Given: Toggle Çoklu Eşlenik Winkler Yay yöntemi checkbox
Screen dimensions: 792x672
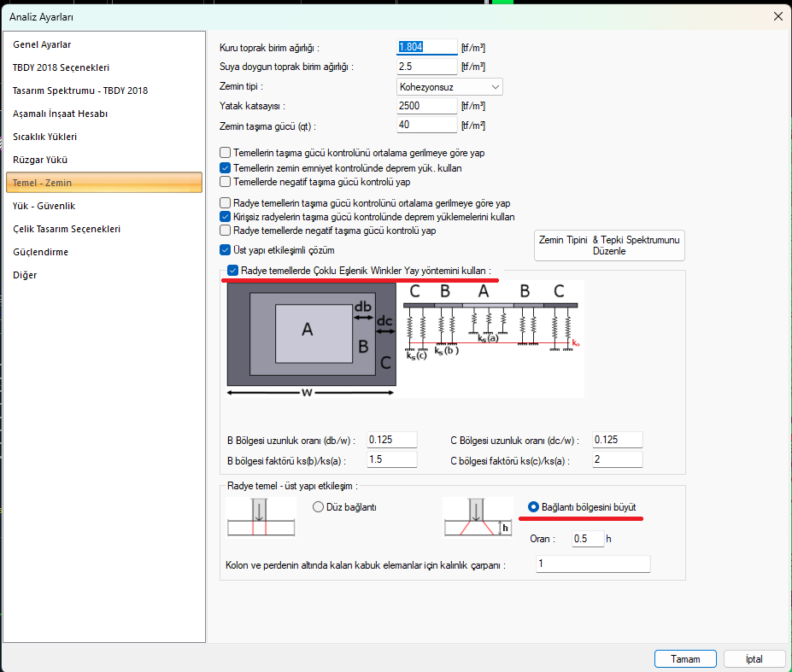Looking at the screenshot, I should 233,271.
